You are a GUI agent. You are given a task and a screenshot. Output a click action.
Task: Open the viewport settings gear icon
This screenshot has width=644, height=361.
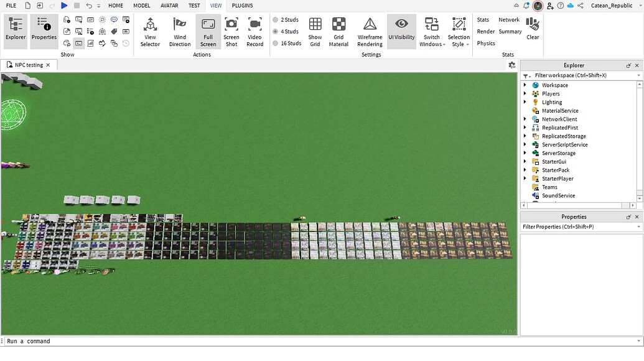pyautogui.click(x=511, y=65)
